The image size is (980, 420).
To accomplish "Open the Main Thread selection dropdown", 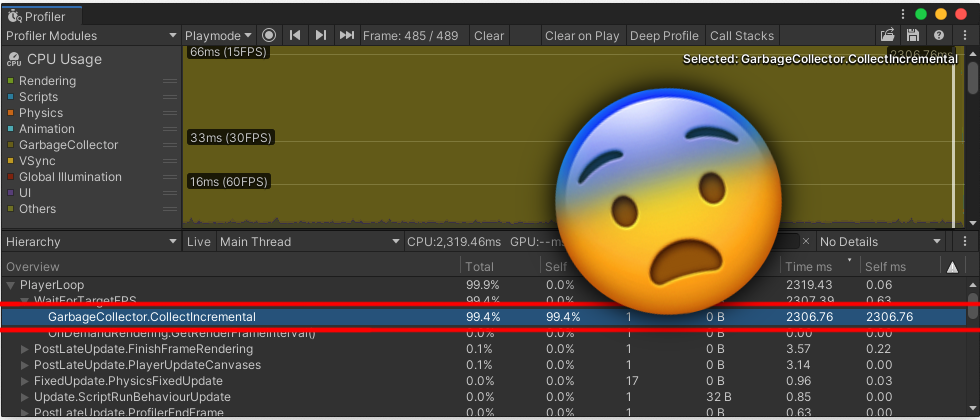I will [310, 242].
